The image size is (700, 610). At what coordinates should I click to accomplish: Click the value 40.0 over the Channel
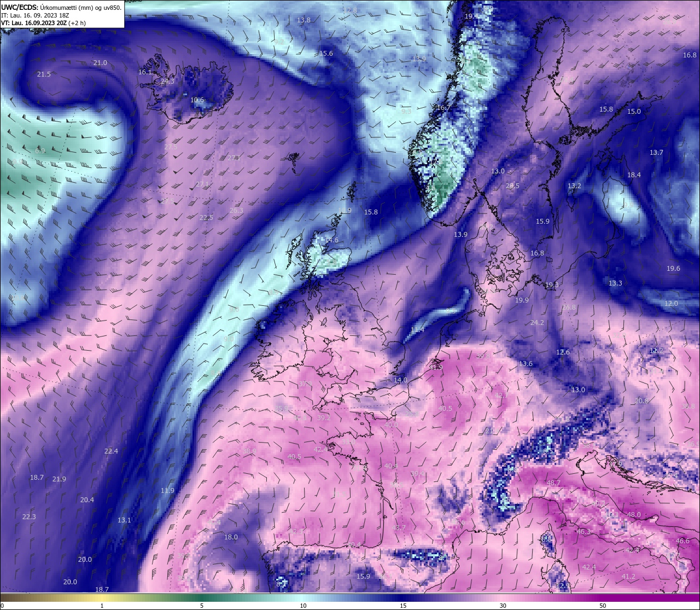(391, 425)
